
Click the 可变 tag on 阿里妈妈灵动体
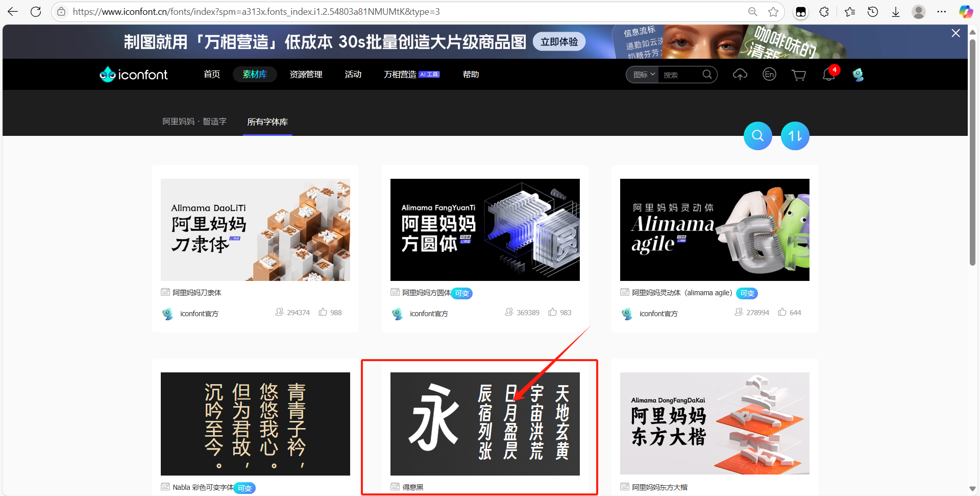point(747,293)
